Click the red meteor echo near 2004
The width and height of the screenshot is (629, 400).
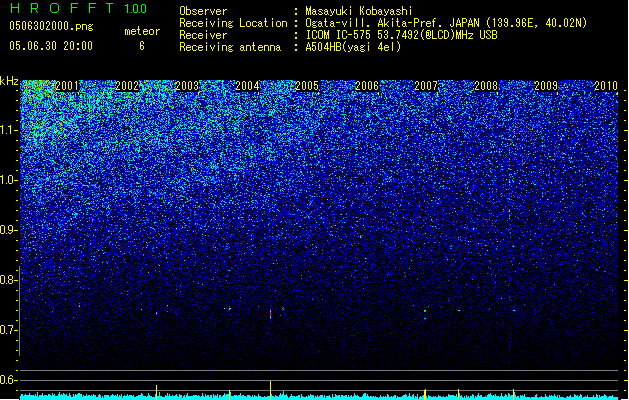coord(270,314)
